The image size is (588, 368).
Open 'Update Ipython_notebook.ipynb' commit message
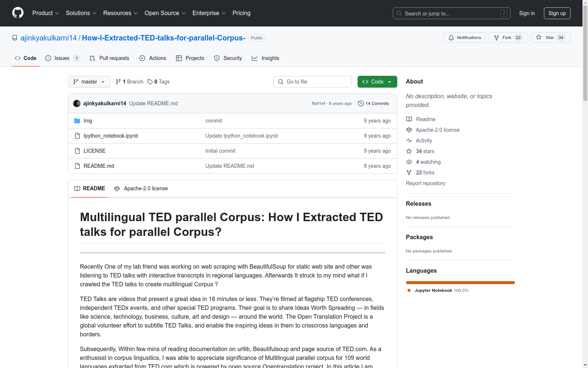pos(241,136)
